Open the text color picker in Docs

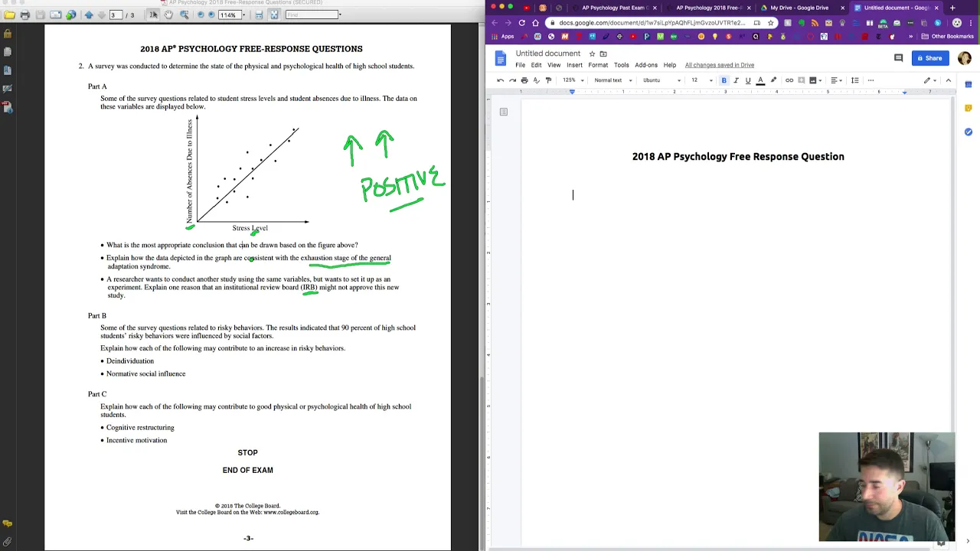pyautogui.click(x=760, y=80)
